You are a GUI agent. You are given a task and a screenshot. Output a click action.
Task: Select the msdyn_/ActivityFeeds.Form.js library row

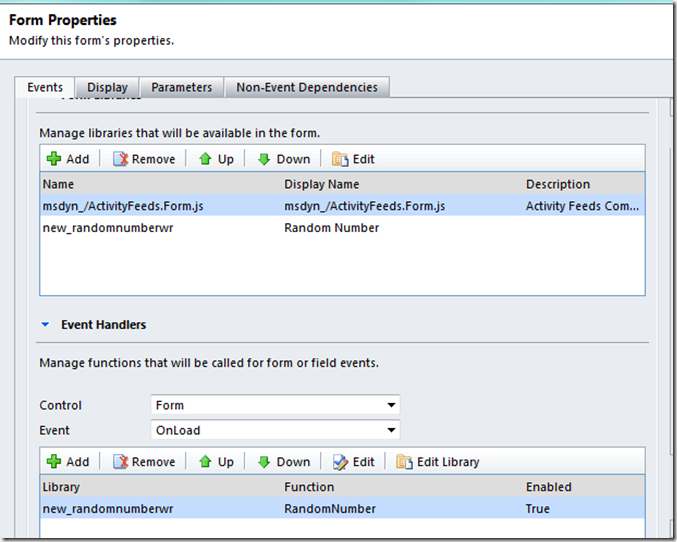pos(342,206)
